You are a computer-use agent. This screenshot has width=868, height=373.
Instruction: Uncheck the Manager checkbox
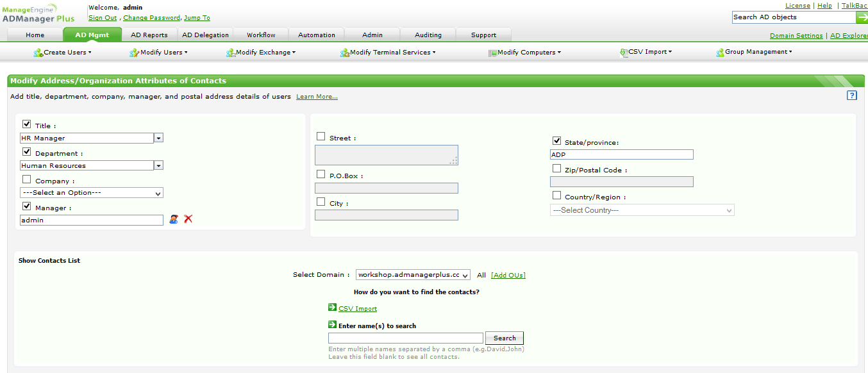pyautogui.click(x=27, y=206)
